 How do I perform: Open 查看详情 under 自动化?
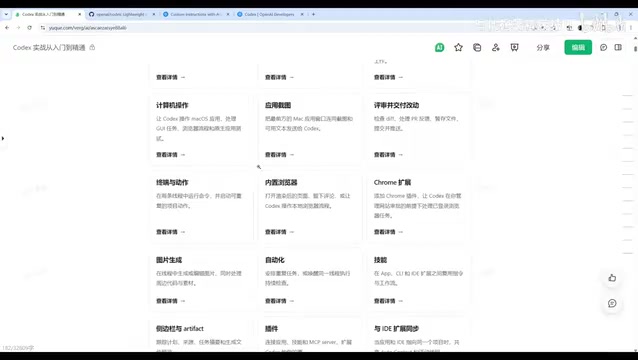click(x=280, y=301)
